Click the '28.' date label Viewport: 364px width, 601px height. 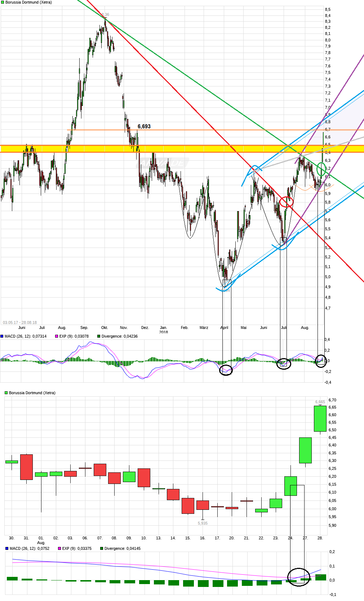pos(320,538)
